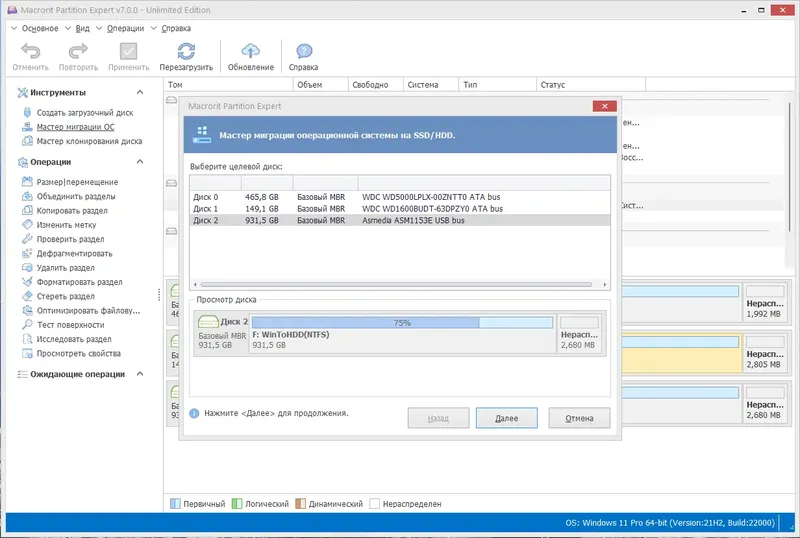
Task: Open the Справка help bubble icon
Action: pos(304,51)
